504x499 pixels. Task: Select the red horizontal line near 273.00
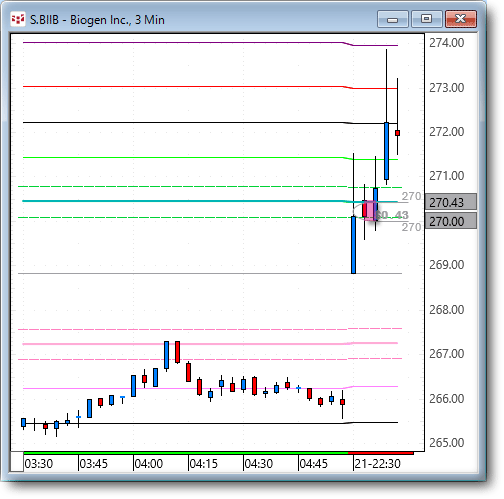pyautogui.click(x=210, y=87)
